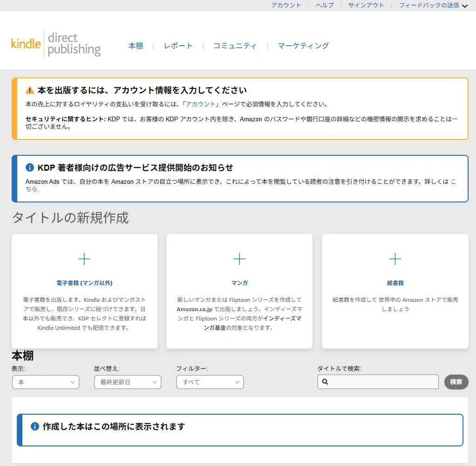This screenshot has width=476, height=466.
Task: Open the マーケティング navigation tab
Action: pos(303,46)
